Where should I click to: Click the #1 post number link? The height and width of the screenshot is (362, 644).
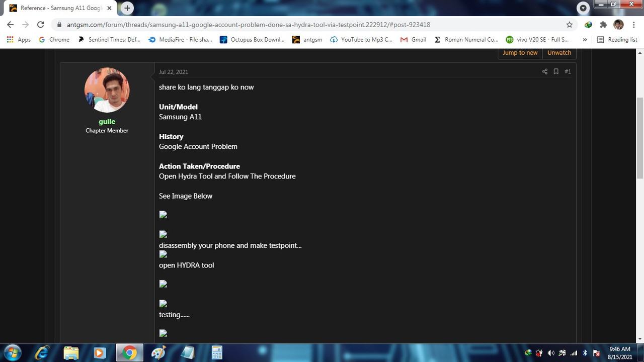(x=568, y=71)
